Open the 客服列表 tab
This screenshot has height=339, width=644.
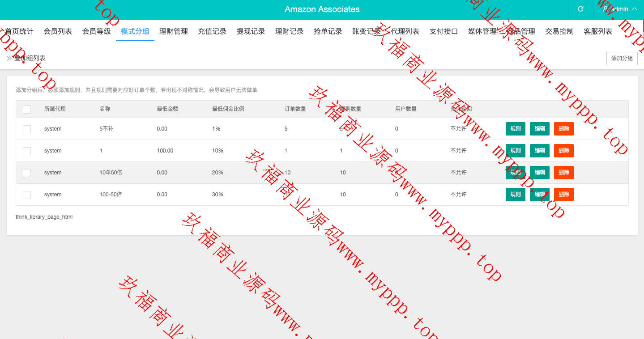click(x=598, y=31)
